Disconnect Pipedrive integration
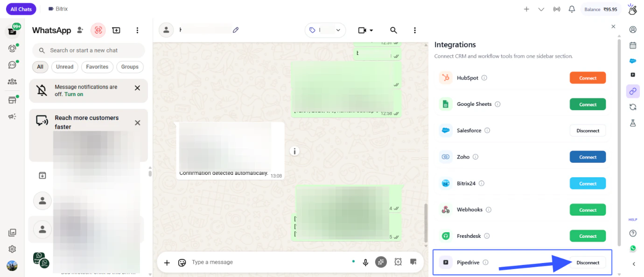The width and height of the screenshot is (644, 277). click(588, 263)
